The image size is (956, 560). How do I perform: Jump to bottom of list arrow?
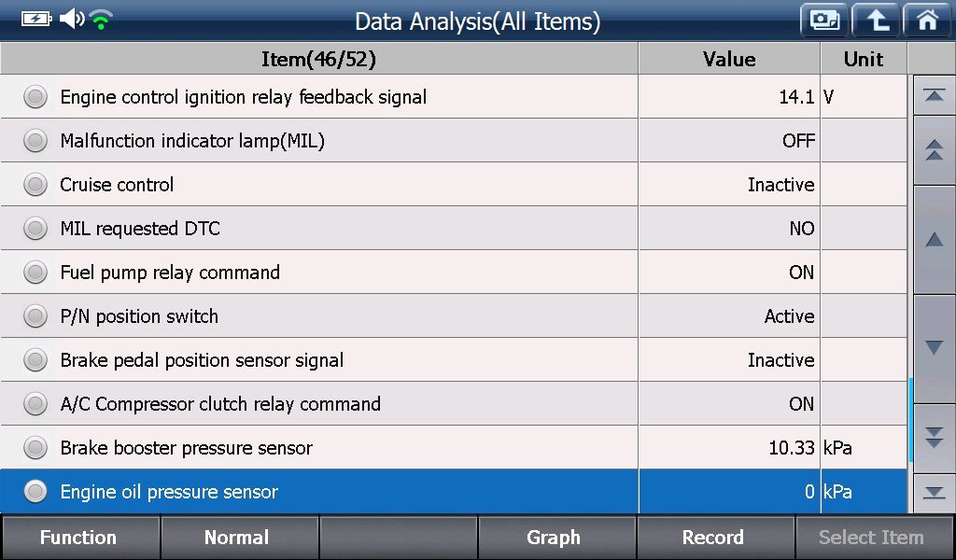(934, 493)
